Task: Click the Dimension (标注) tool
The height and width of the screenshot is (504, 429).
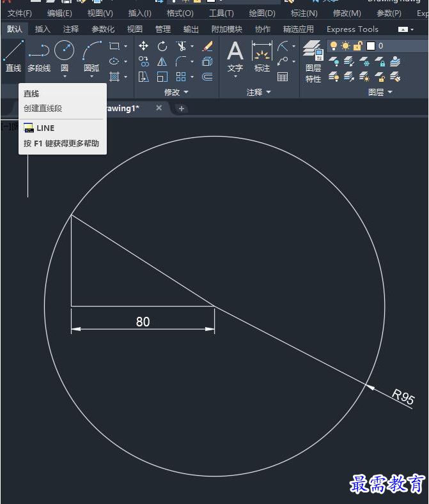Action: pos(262,56)
